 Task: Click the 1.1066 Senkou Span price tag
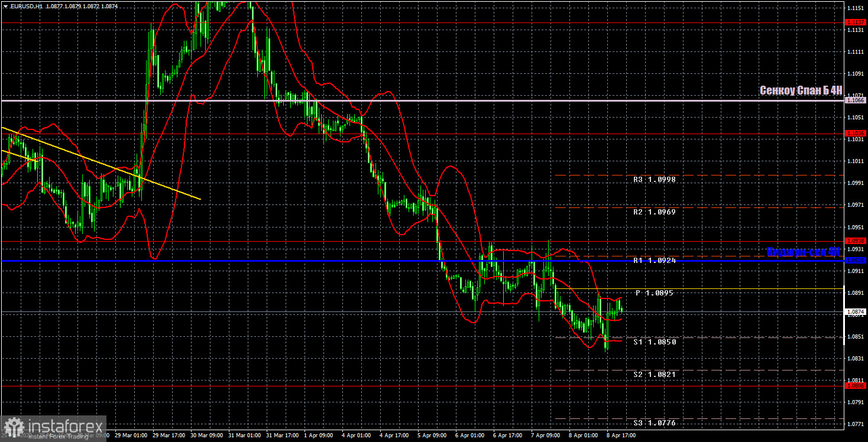pos(856,100)
